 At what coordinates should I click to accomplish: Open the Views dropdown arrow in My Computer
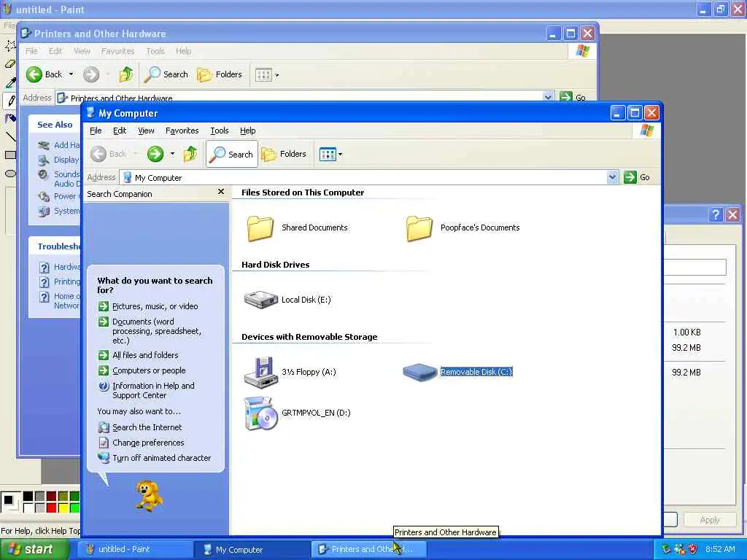point(340,155)
